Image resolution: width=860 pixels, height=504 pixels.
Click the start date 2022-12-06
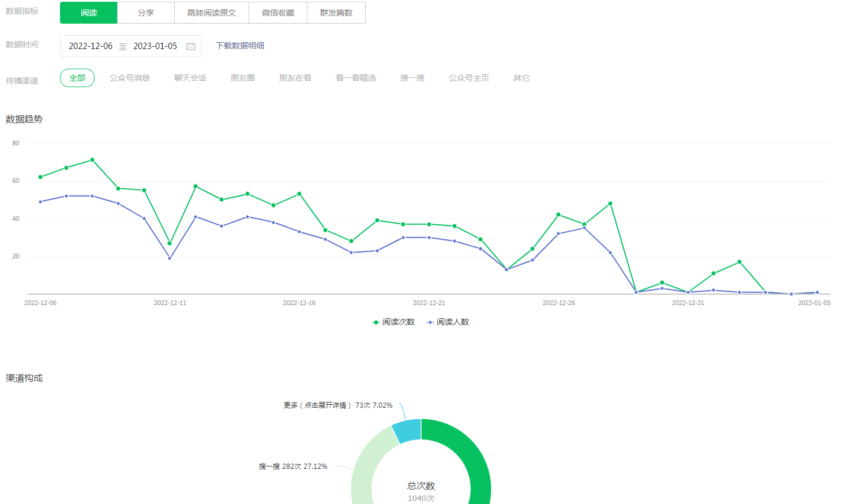click(91, 46)
